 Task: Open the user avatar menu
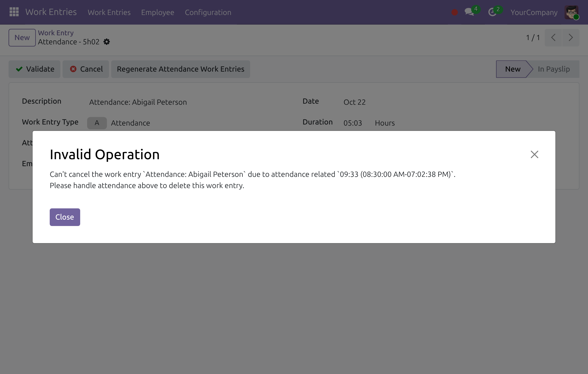[572, 12]
